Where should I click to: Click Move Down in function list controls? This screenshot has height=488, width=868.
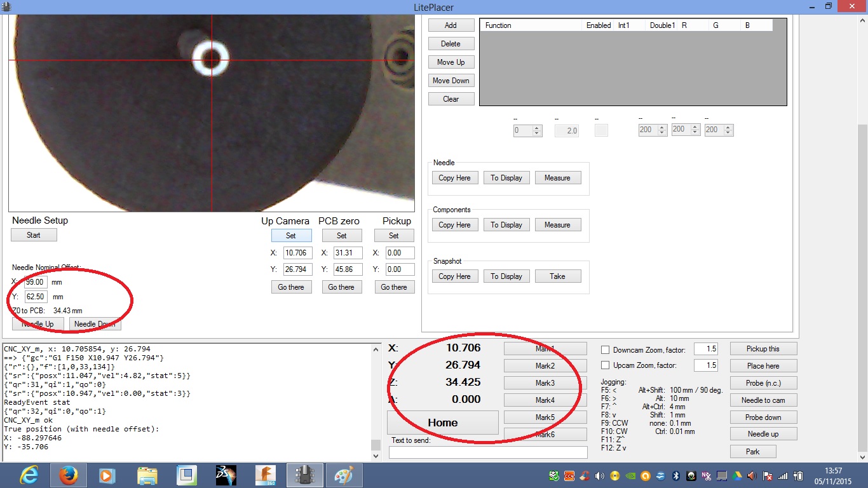pyautogui.click(x=451, y=81)
